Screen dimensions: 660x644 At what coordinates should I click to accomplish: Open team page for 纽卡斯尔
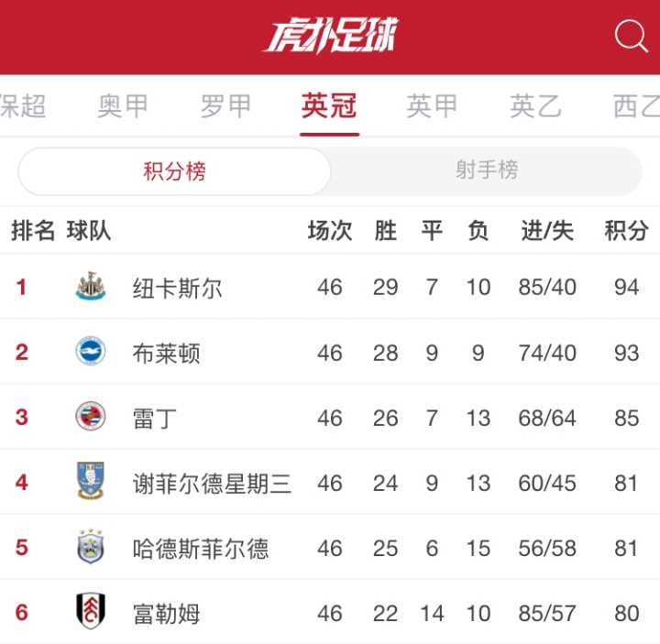pyautogui.click(x=177, y=289)
